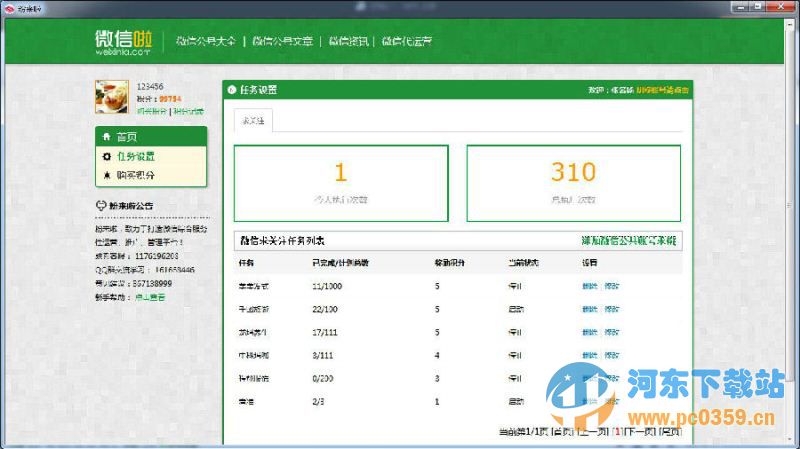The image size is (800, 449).
Task: Click the 微信啦 logo in header
Action: (123, 42)
